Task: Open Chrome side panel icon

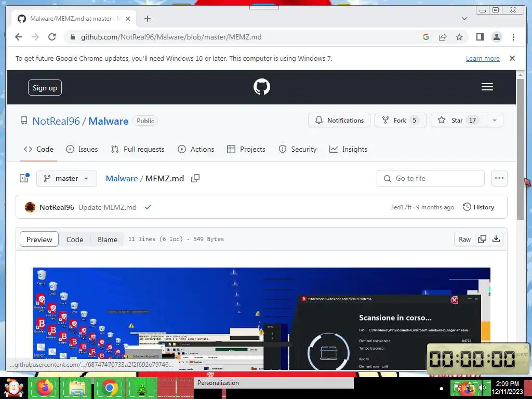Action: 480,37
